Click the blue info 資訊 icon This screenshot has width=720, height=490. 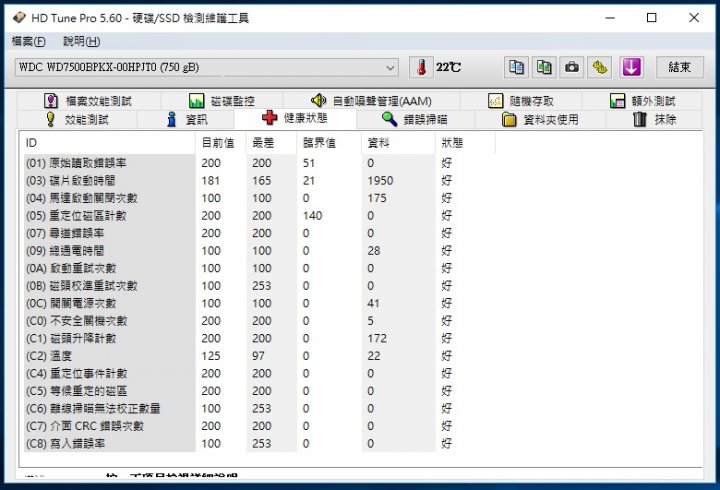point(172,119)
